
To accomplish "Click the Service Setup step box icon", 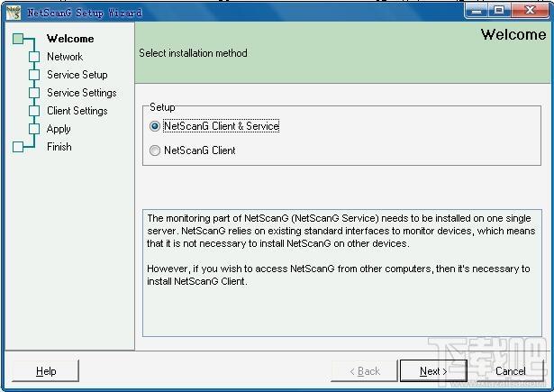I will [34, 75].
